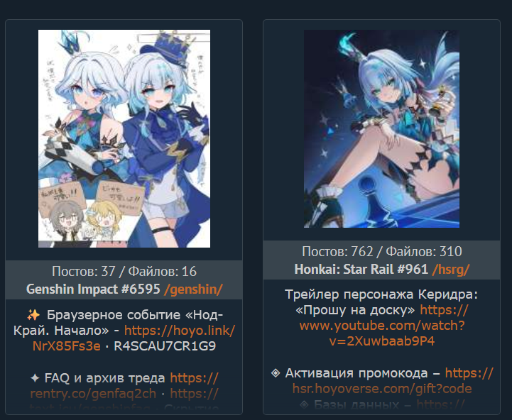The height and width of the screenshot is (420, 512).
Task: Open the Genshin Impact thread thumbnail image
Action: click(124, 138)
